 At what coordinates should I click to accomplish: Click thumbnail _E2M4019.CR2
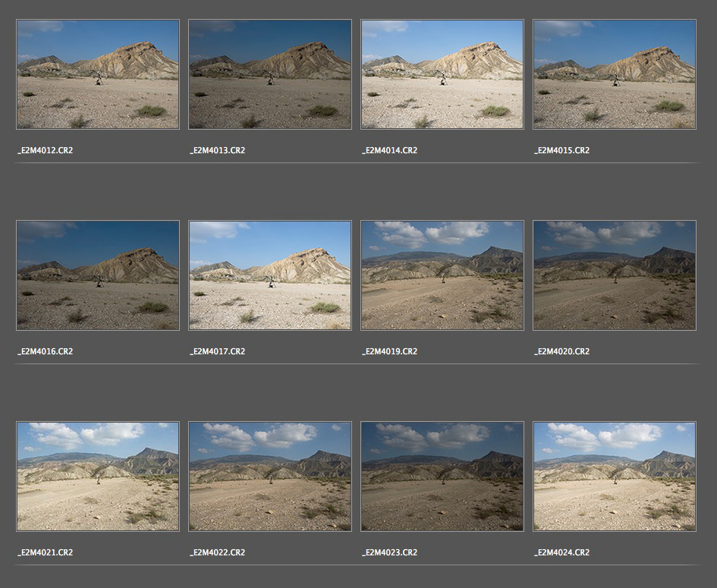[x=442, y=275]
